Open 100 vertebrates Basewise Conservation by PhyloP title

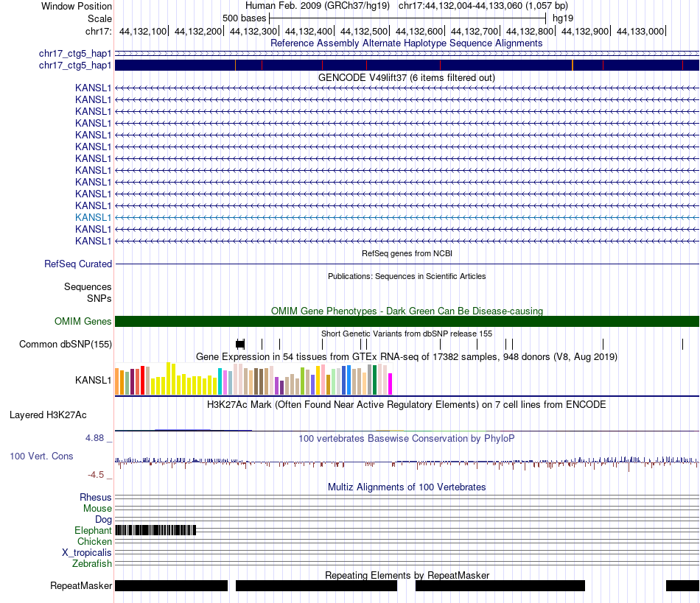pyautogui.click(x=407, y=438)
